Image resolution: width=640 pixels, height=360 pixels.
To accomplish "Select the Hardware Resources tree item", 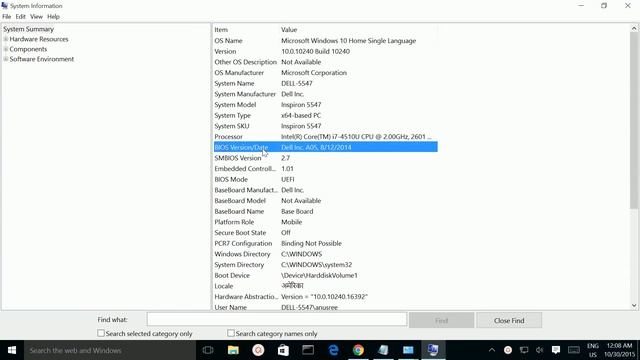I will click(x=39, y=39).
